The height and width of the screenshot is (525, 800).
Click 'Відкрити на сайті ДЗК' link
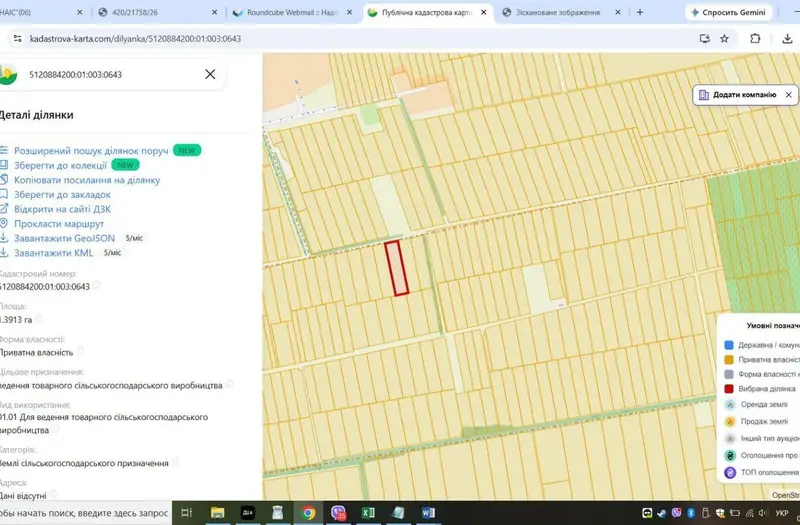(x=62, y=209)
